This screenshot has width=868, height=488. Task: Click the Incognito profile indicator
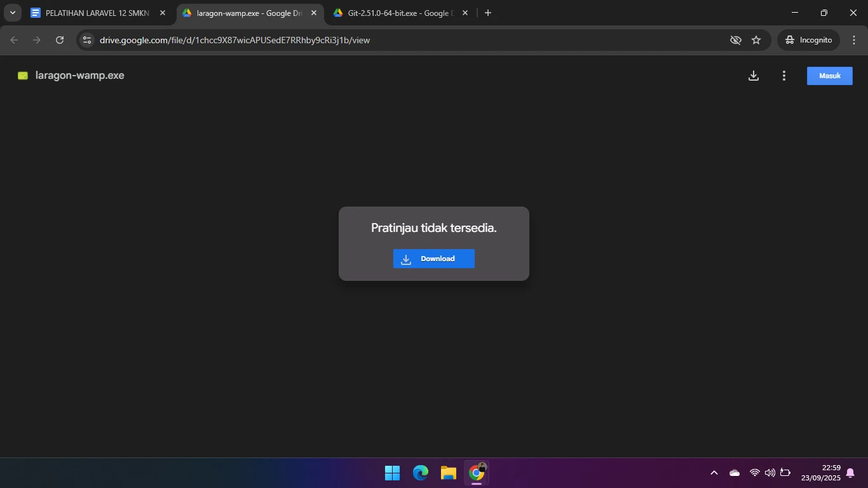808,40
